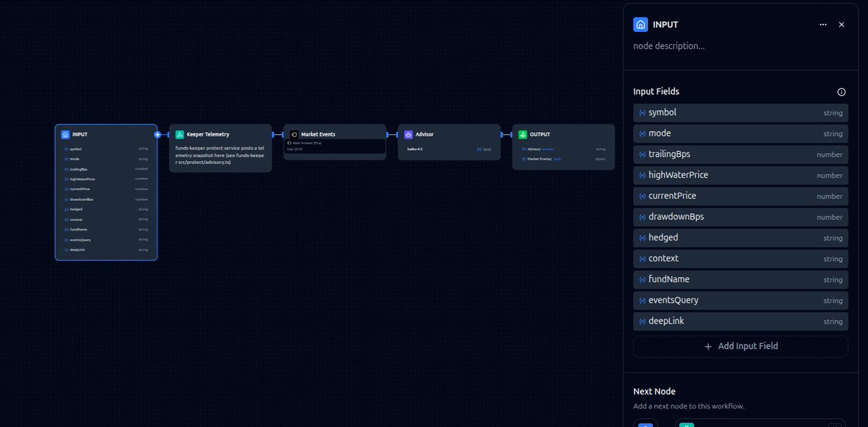868x427 pixels.
Task: Click the variable icon of the eventsQuery field
Action: [x=642, y=301]
